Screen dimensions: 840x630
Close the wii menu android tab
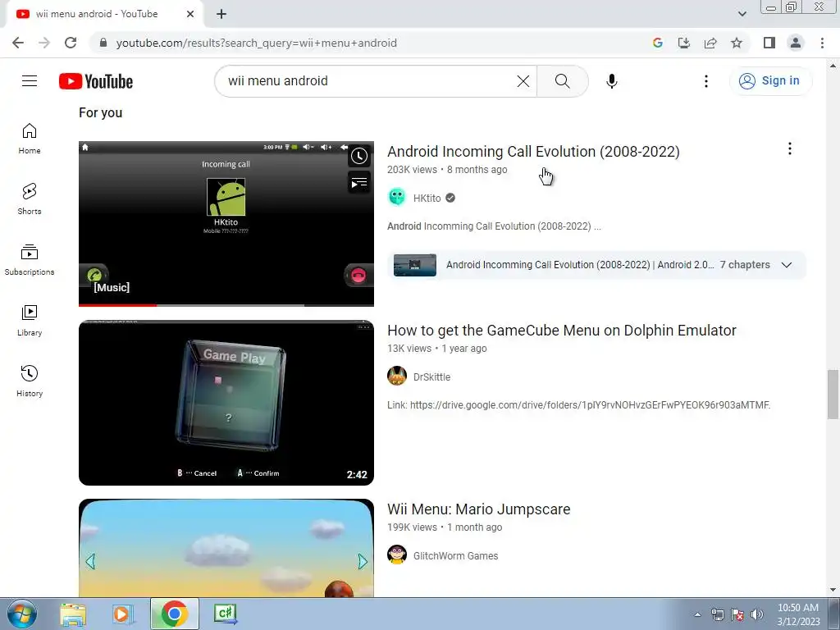pos(190,14)
